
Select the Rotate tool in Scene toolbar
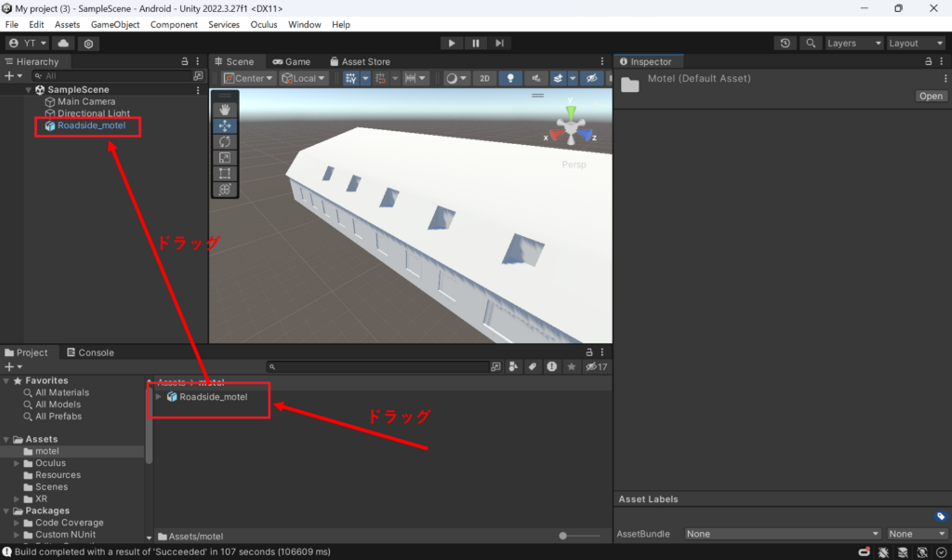pos(225,141)
